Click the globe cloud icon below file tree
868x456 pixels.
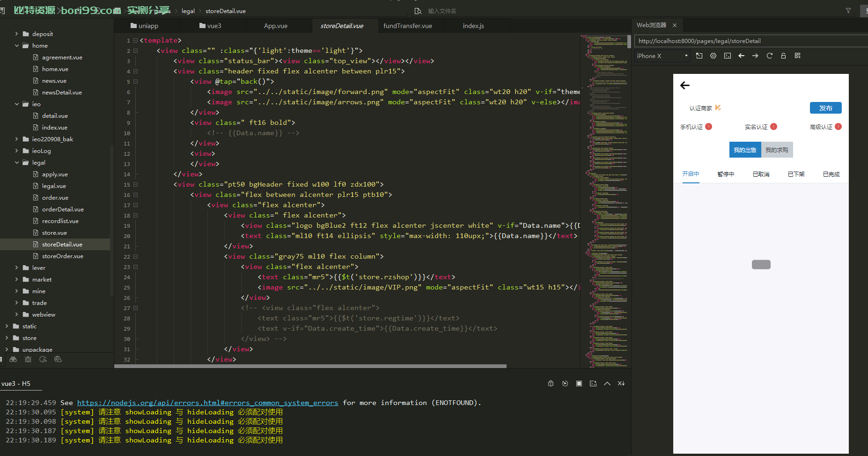point(58,359)
